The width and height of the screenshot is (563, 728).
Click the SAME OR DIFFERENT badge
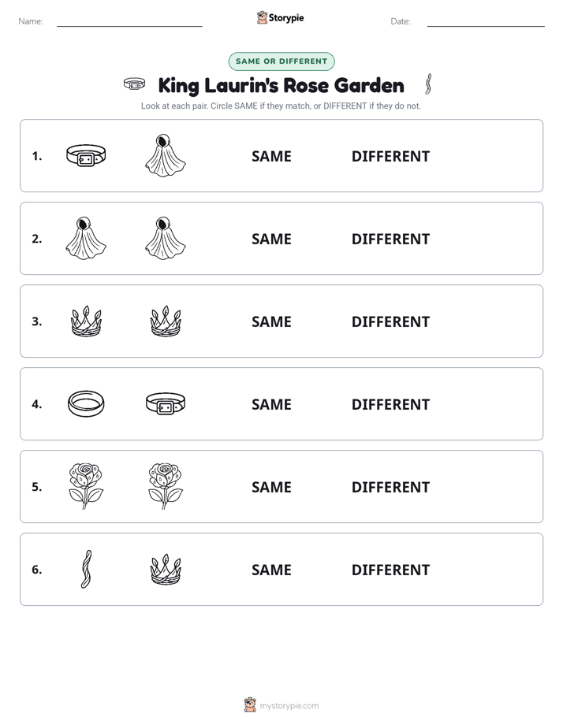281,61
